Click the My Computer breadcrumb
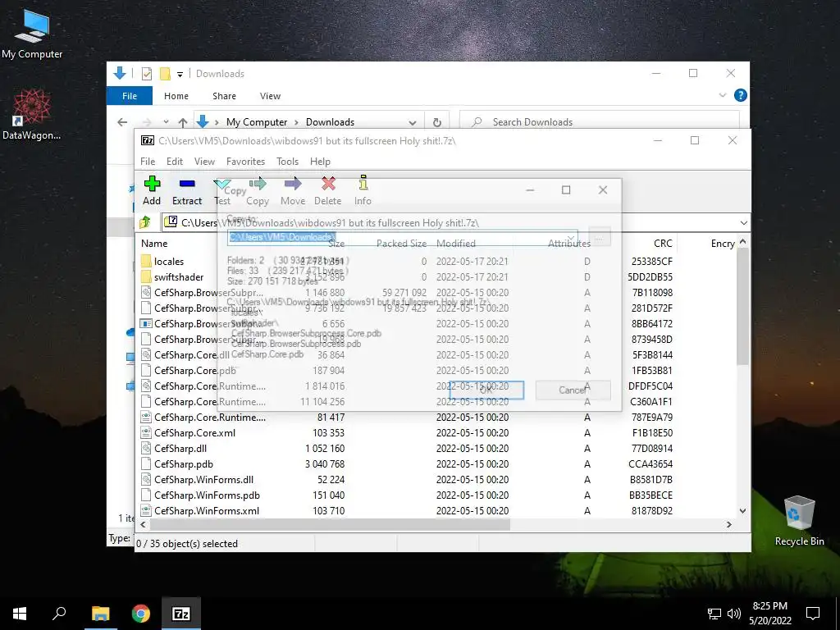This screenshot has height=630, width=840. point(257,122)
